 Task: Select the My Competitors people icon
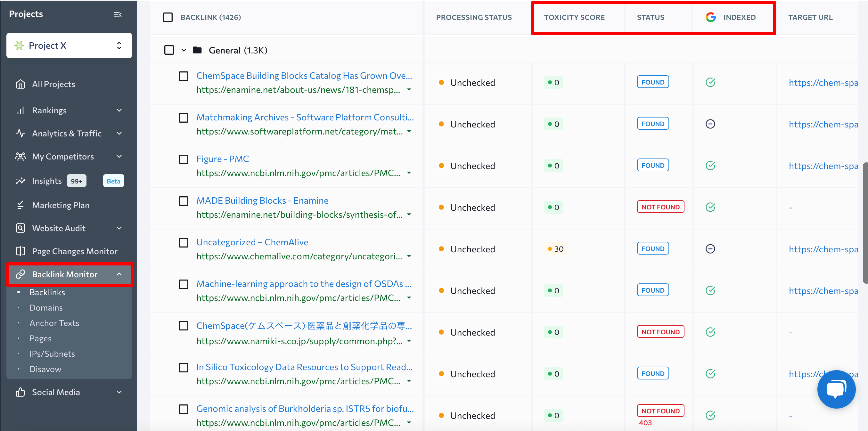point(20,156)
